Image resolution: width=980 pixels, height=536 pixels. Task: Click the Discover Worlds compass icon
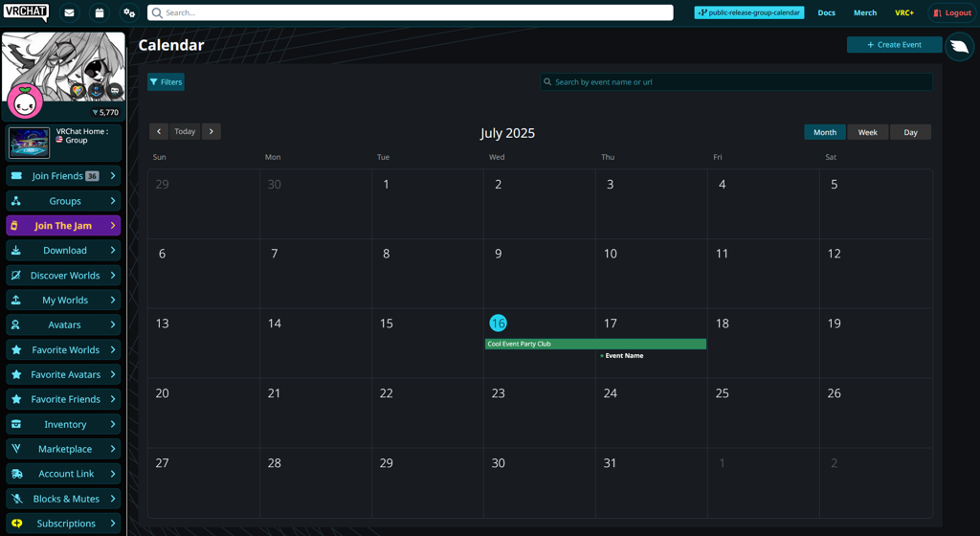16,276
